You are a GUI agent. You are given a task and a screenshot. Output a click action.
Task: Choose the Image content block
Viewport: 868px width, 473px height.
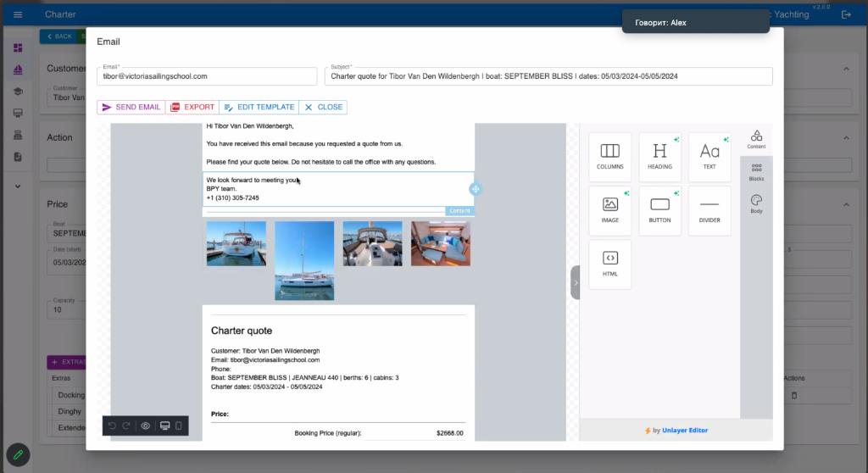(609, 210)
